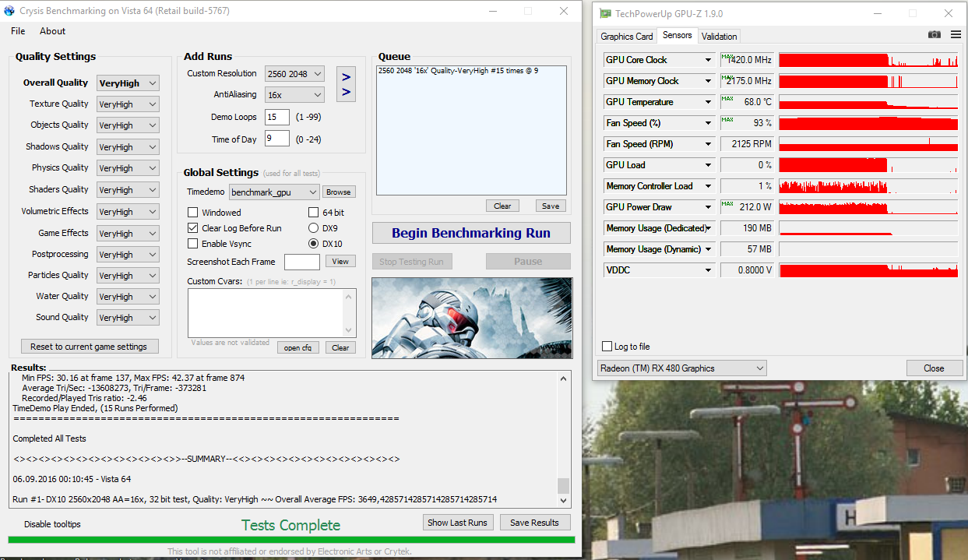
Task: Click the GPU-Z screenshot camera icon
Action: (x=935, y=35)
